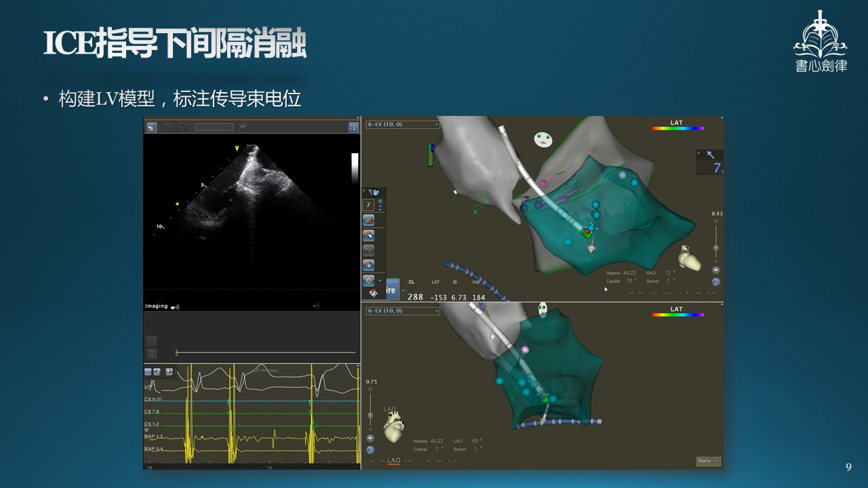The image size is (868, 488).
Task: Click the greyed-out tool in side palette
Action: pyautogui.click(x=368, y=250)
